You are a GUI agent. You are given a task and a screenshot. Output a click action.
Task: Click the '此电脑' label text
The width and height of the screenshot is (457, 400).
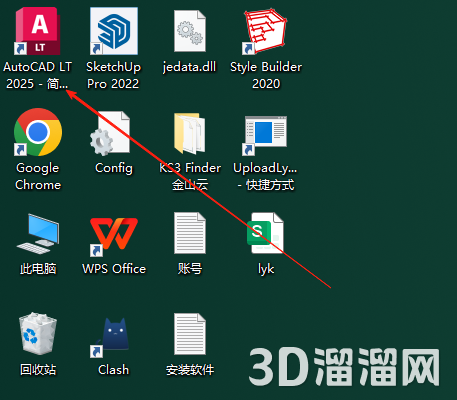point(38,269)
